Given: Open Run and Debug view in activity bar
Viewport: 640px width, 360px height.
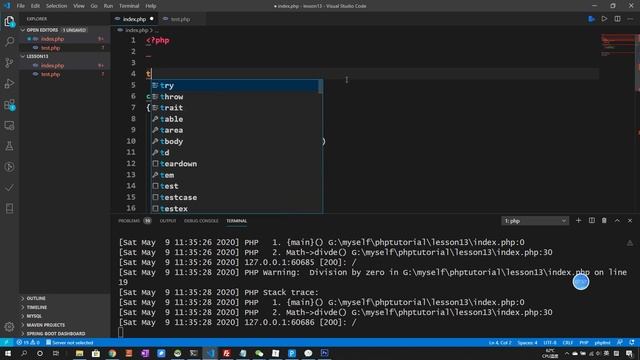Looking at the screenshot, I should click(x=9, y=83).
